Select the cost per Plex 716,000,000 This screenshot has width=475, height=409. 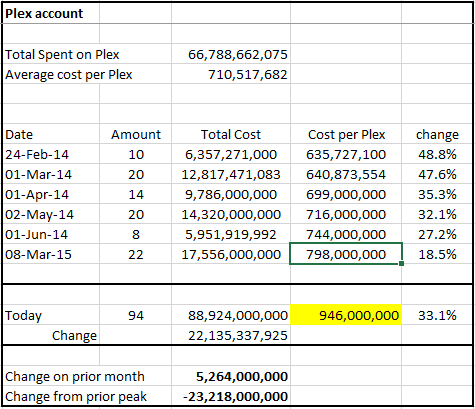click(x=346, y=214)
